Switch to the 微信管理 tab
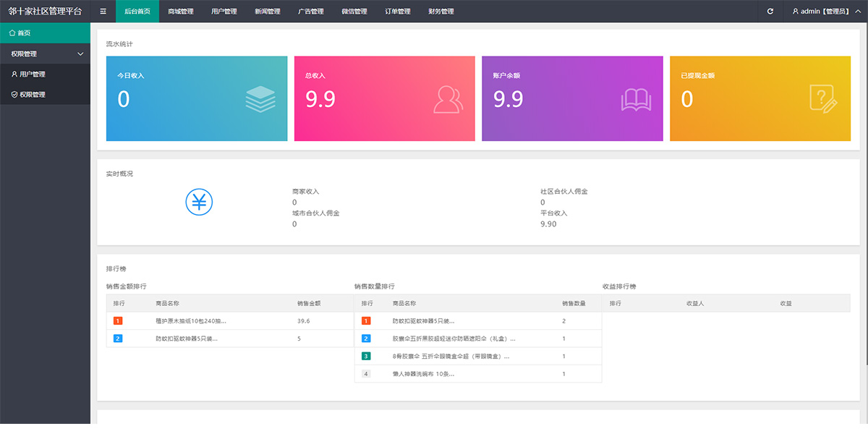 [x=354, y=11]
